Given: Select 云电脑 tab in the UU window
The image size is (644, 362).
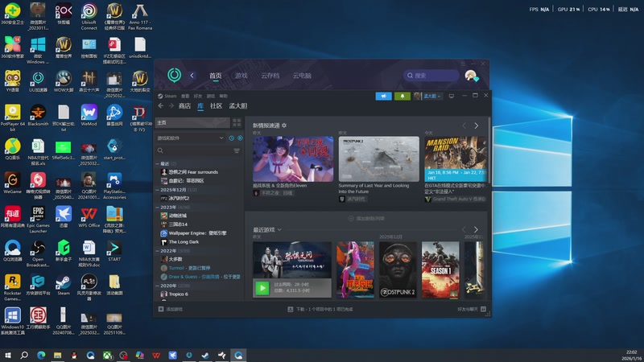Looking at the screenshot, I should [x=302, y=76].
